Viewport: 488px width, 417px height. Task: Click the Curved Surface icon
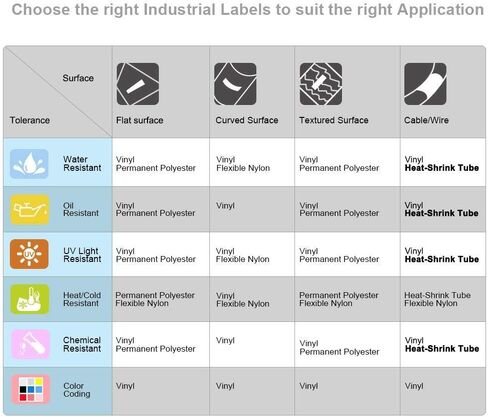click(235, 84)
